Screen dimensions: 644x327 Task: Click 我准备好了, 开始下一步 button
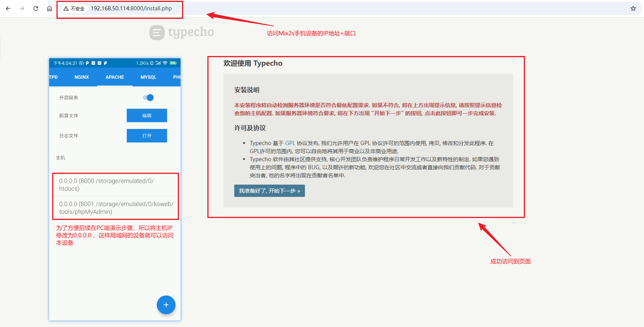(x=270, y=191)
